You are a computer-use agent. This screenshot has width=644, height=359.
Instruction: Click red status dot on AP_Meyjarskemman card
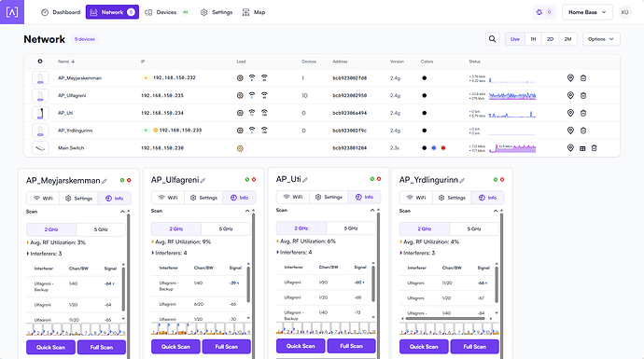(x=129, y=180)
